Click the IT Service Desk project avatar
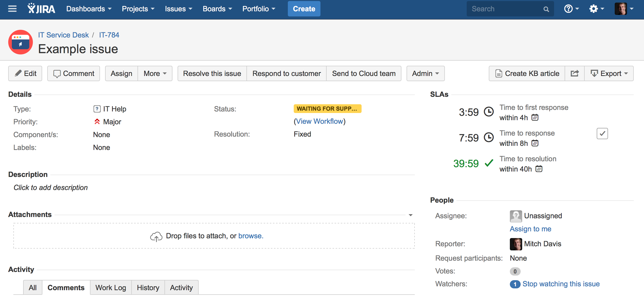Viewport: 644px width, 302px height. click(21, 42)
